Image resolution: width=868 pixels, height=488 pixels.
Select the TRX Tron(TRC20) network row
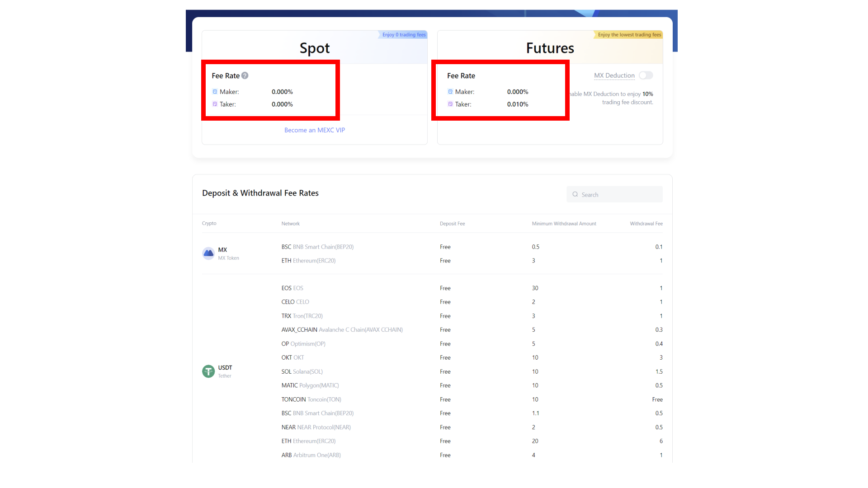(302, 316)
